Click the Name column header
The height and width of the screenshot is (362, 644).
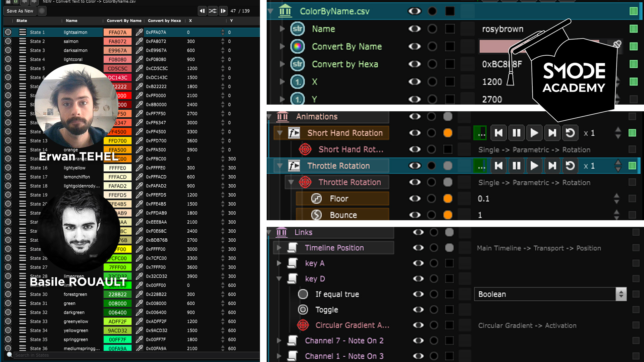coord(71,20)
